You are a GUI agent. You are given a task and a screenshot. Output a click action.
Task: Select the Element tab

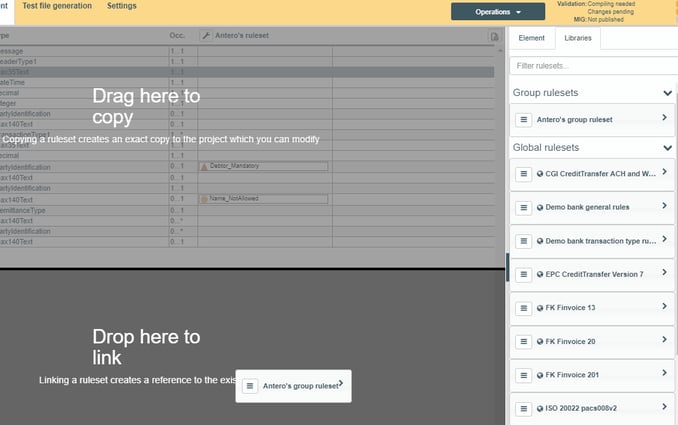click(531, 38)
